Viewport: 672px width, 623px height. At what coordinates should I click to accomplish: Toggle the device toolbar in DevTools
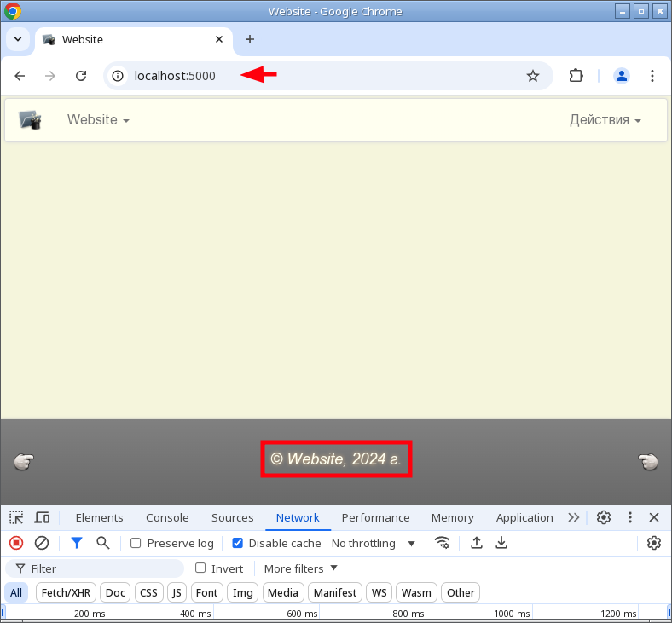coord(42,517)
